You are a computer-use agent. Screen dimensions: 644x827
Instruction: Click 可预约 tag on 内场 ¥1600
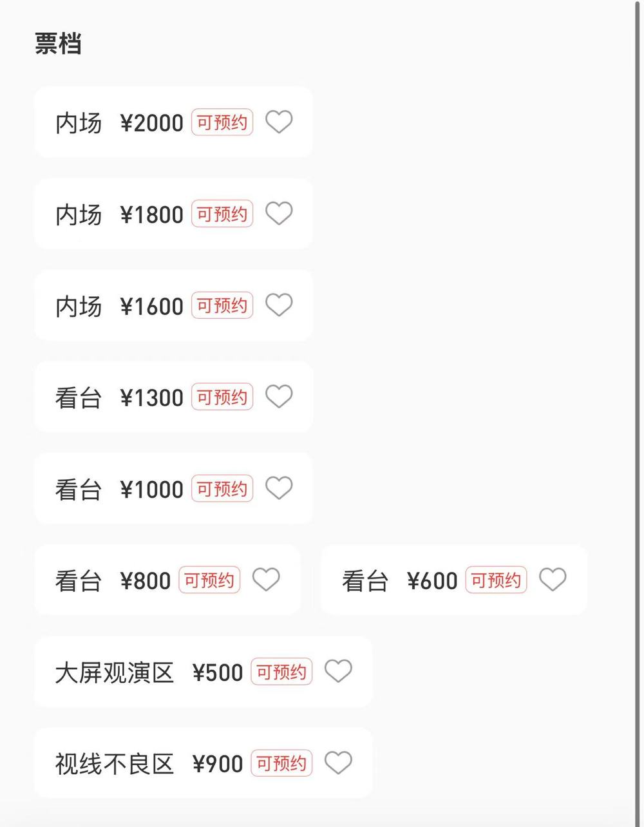pyautogui.click(x=222, y=305)
